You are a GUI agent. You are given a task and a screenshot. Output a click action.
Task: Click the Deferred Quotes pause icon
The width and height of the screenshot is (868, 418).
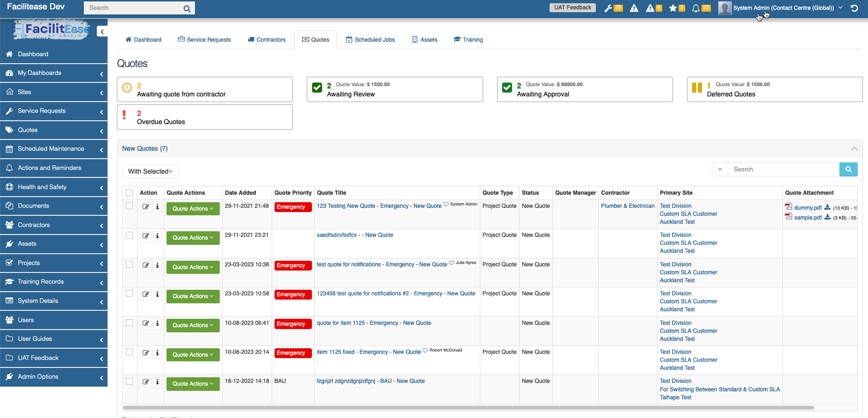697,88
